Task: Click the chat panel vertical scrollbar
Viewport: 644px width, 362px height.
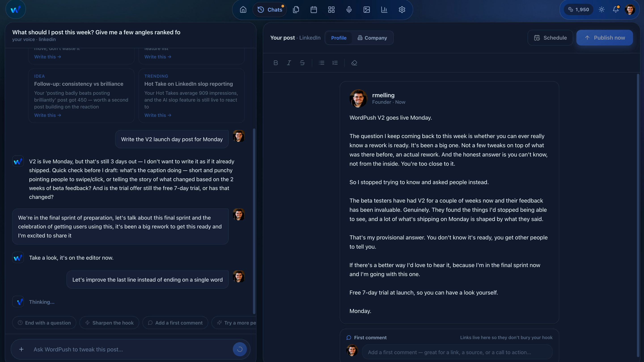Action: point(254,221)
